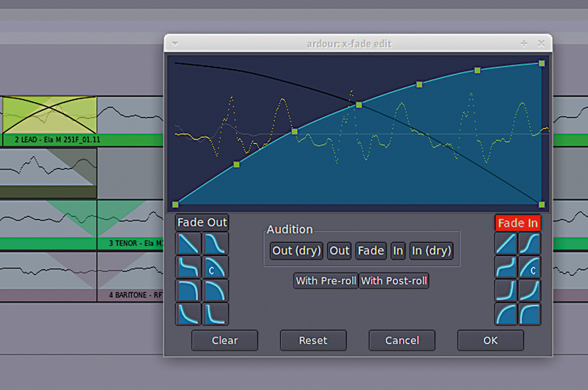Select the flattened S-curve Fade In icon in second row

[506, 267]
